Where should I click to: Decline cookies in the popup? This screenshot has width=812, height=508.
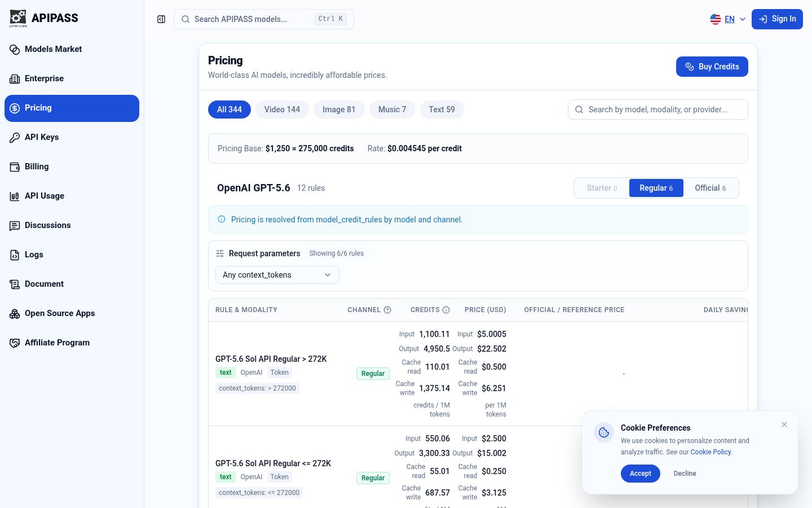(685, 474)
